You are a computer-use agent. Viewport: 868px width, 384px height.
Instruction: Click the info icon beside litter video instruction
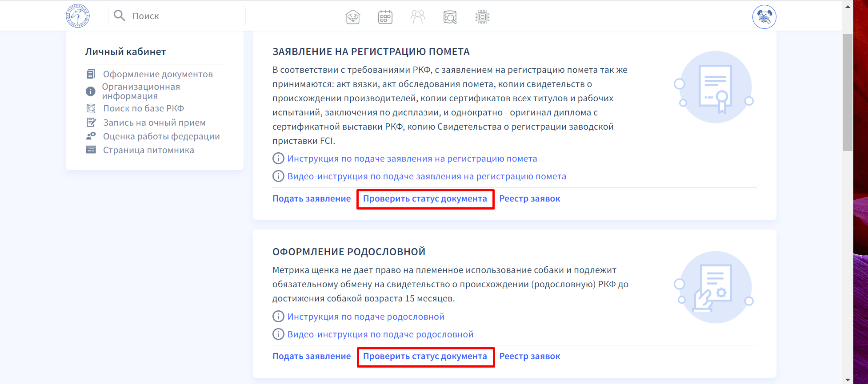(x=278, y=176)
